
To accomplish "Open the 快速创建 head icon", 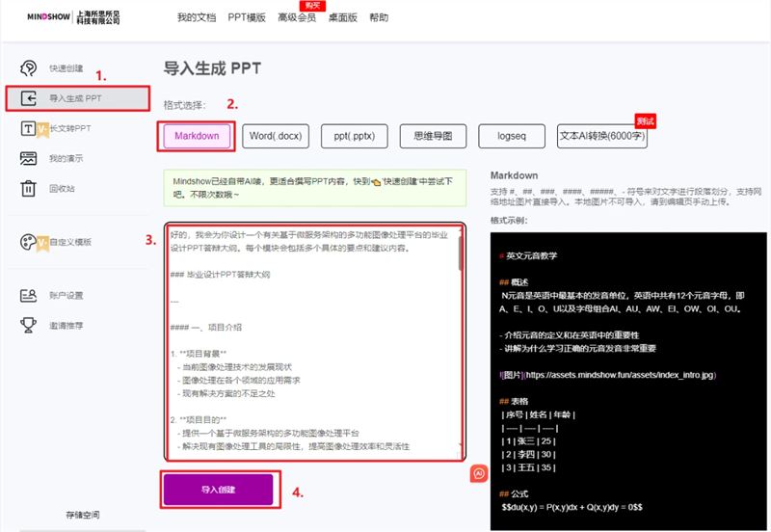I will 29,67.
